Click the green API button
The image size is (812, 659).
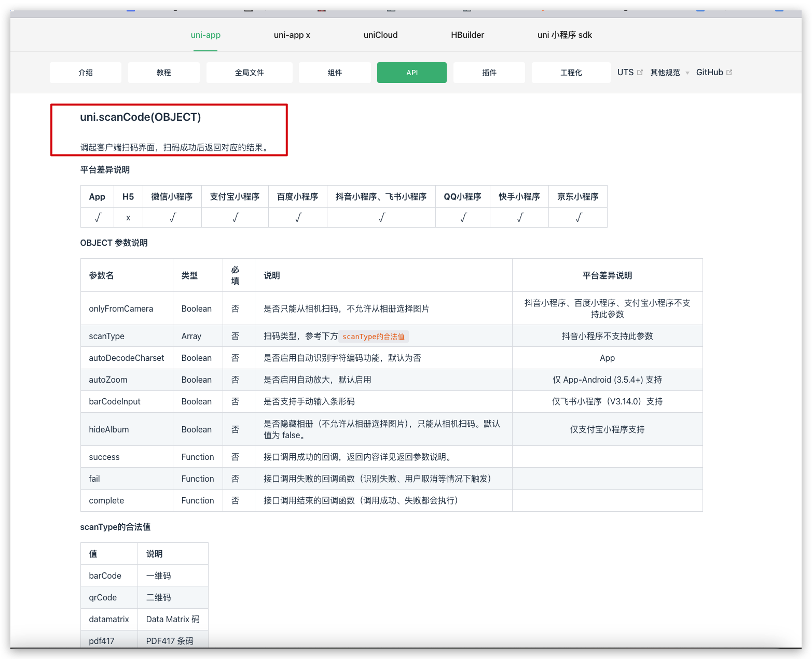point(412,73)
